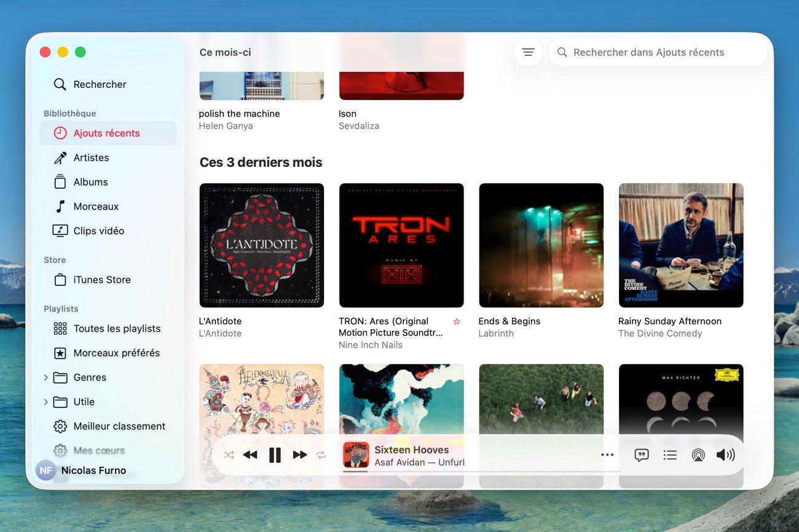Open the lyrics panel
Image resolution: width=799 pixels, height=532 pixels.
click(x=641, y=455)
